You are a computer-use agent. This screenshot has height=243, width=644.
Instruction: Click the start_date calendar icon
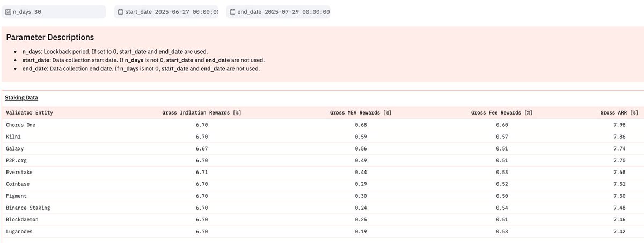coord(120,11)
